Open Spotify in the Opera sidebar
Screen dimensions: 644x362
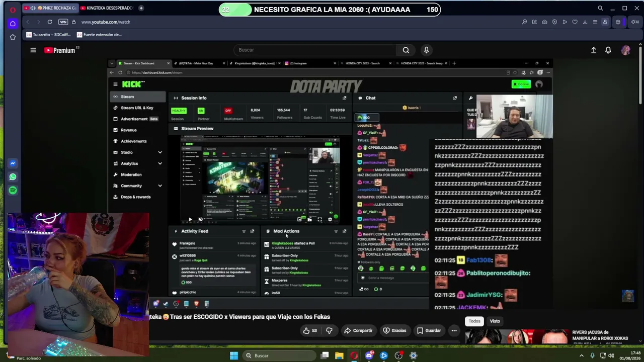coord(13,191)
